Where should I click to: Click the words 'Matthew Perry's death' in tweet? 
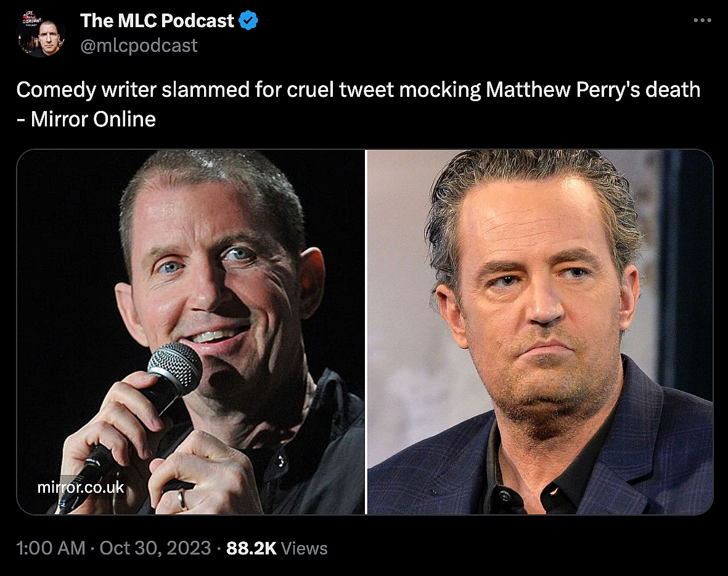pyautogui.click(x=593, y=90)
